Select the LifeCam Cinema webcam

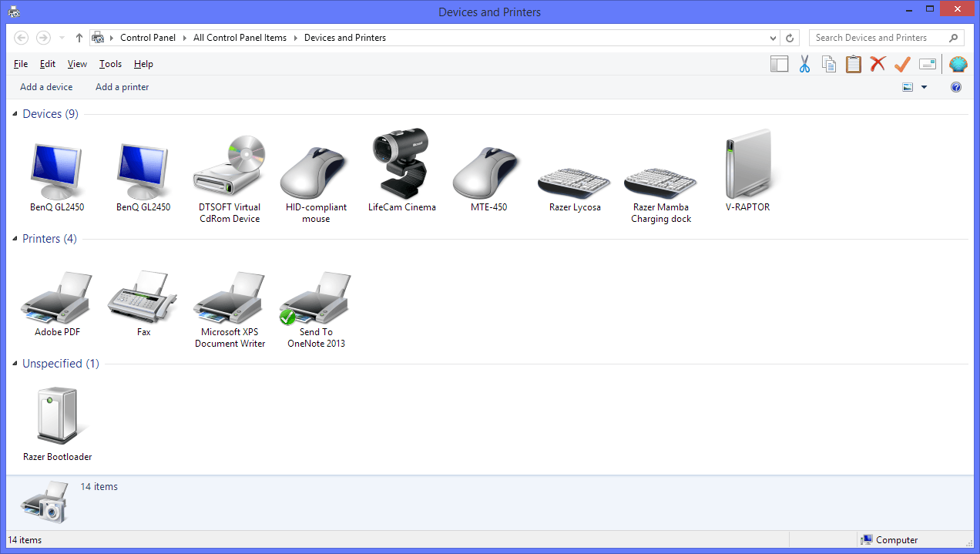[401, 171]
